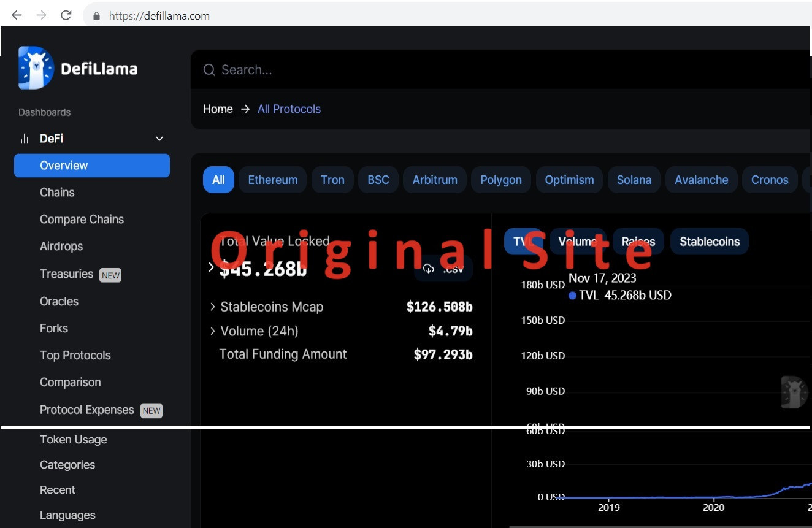Click the Total Funding Amount label
812x528 pixels.
point(283,354)
